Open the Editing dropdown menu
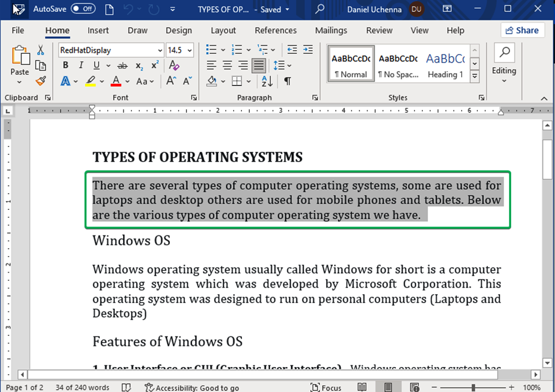The height and width of the screenshot is (392, 555). [x=504, y=71]
